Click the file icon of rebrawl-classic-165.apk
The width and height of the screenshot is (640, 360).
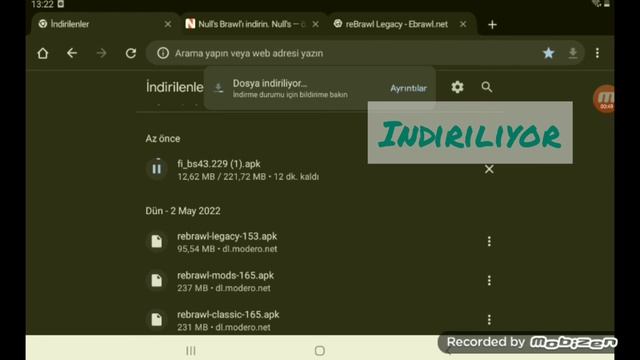pyautogui.click(x=157, y=320)
